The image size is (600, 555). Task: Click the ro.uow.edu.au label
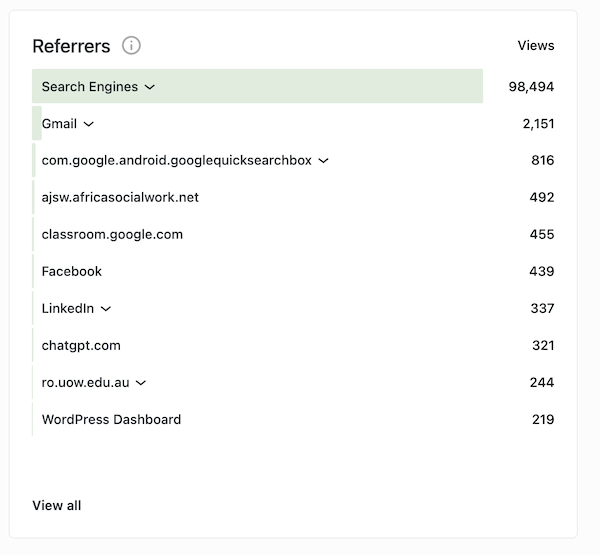85,382
